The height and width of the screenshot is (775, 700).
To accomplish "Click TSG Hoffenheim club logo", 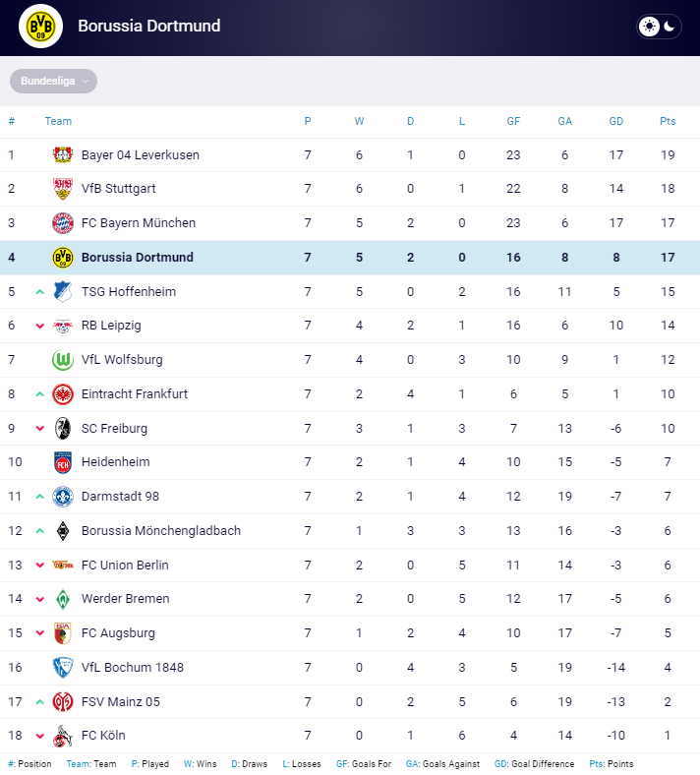I will point(63,291).
